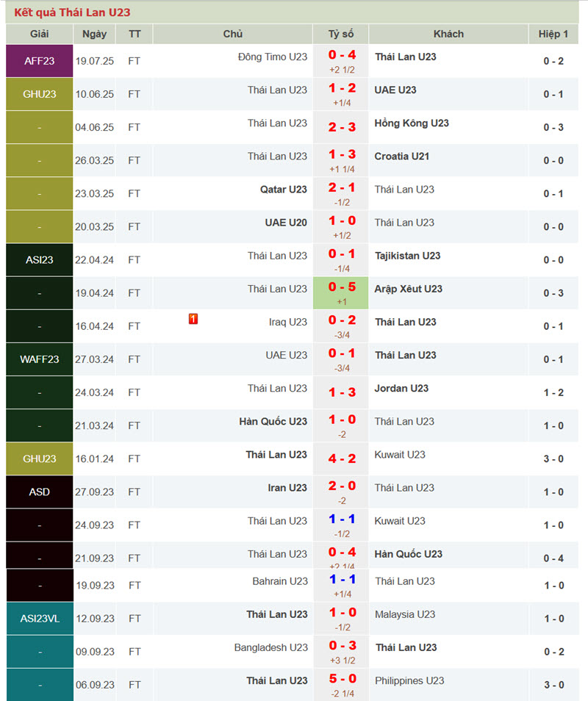Open the GHU23 league cell dated 10.06.25
588x701 pixels.
40,94
